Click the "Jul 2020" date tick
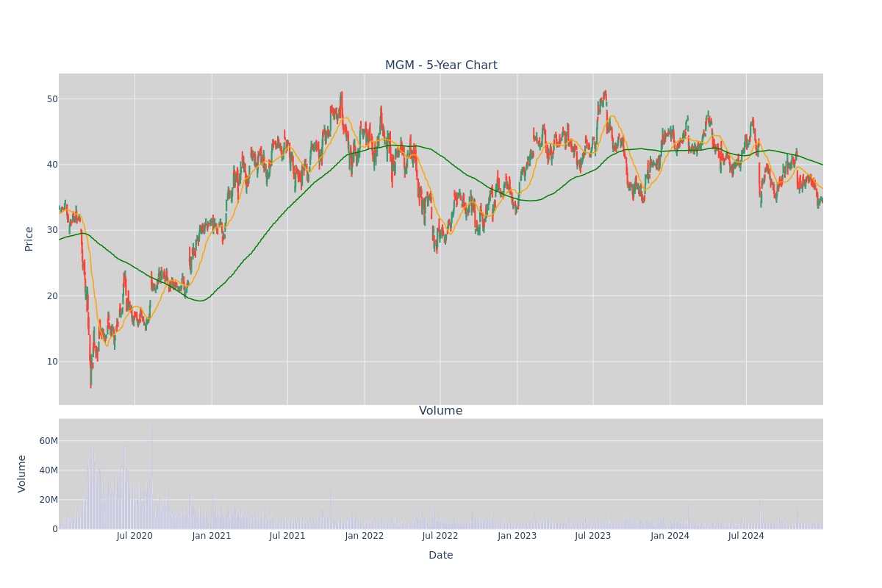The width and height of the screenshot is (882, 588). pos(135,536)
